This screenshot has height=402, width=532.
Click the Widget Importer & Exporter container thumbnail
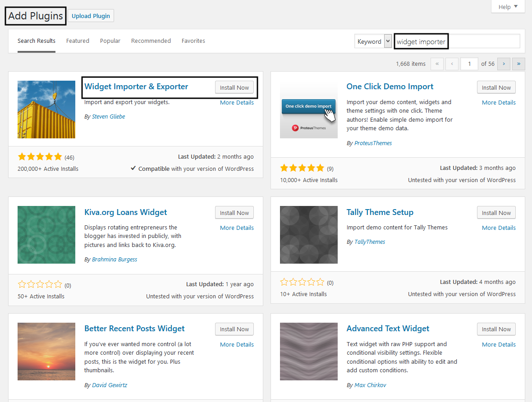point(46,110)
